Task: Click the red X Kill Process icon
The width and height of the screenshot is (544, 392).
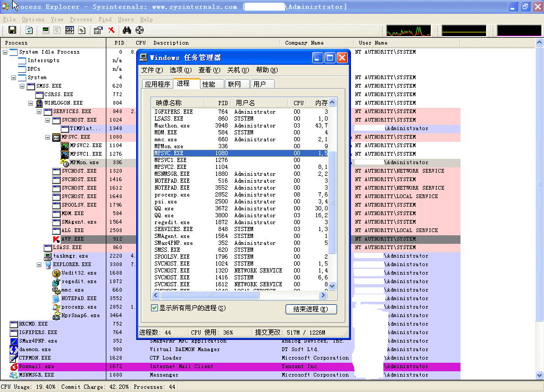Action: point(111,30)
